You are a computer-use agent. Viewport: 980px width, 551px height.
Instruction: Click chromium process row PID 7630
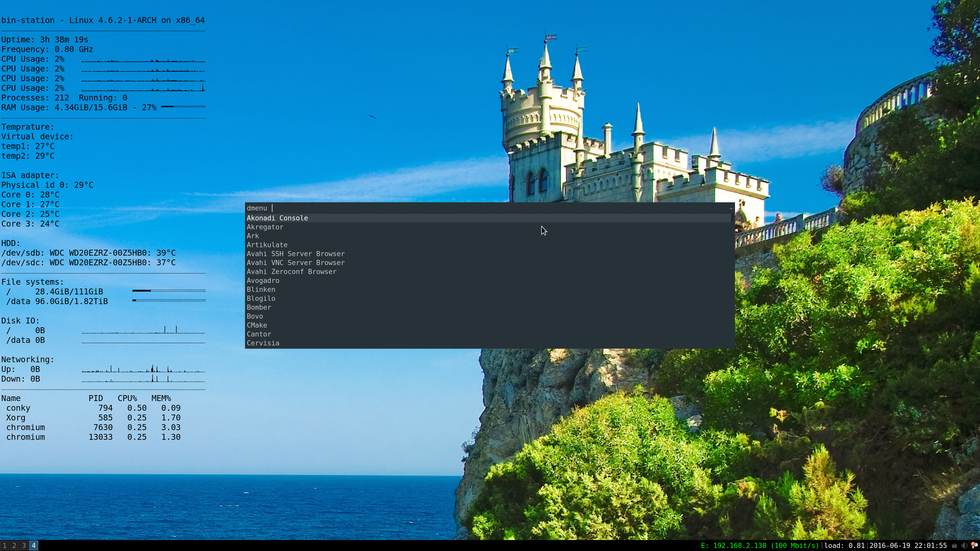point(93,428)
